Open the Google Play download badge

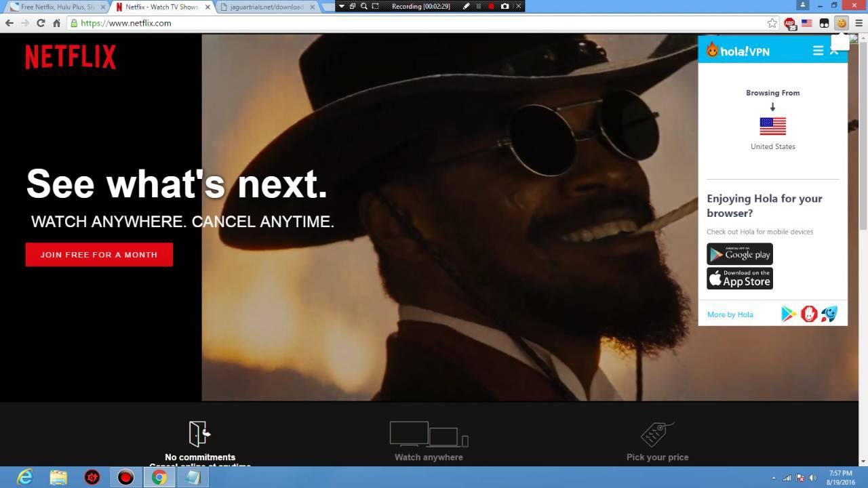point(740,254)
